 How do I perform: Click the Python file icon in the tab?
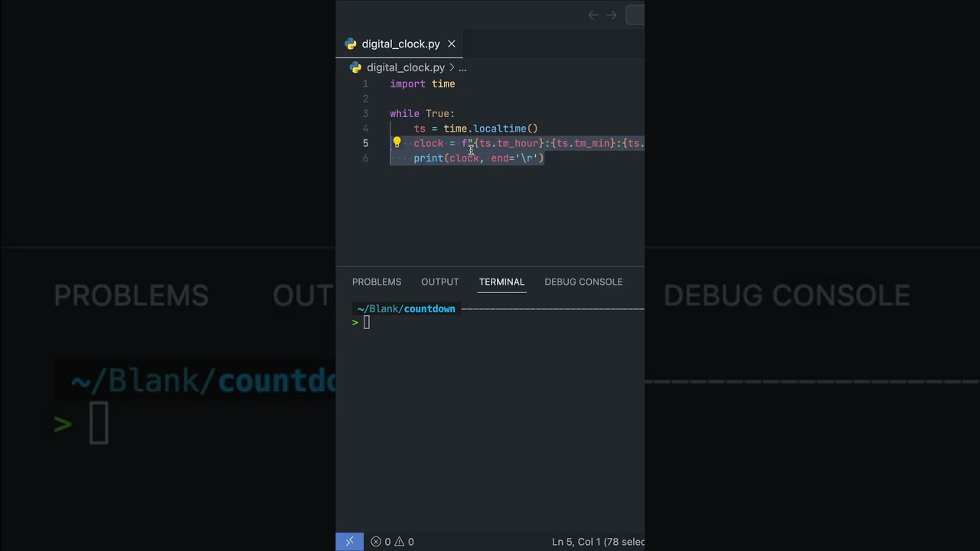point(351,44)
